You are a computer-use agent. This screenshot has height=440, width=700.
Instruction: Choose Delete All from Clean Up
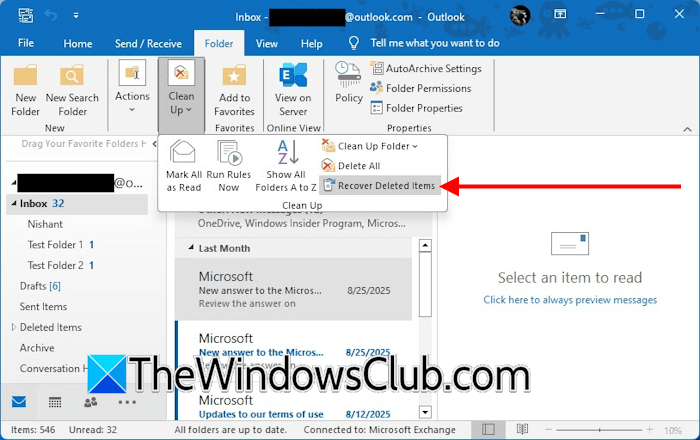[351, 166]
